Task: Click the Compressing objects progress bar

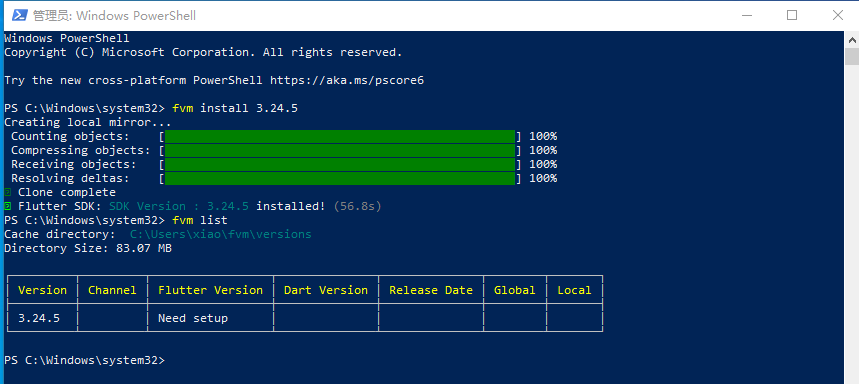Action: (340, 150)
